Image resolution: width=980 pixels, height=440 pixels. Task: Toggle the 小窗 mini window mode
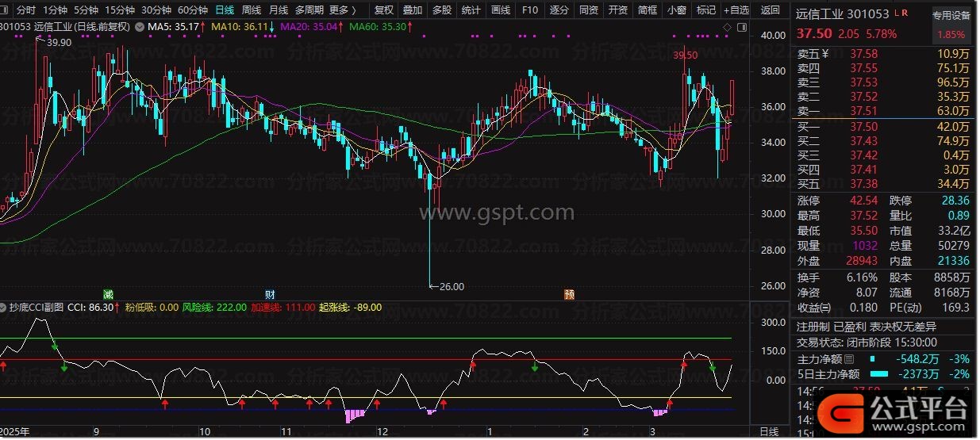click(676, 10)
